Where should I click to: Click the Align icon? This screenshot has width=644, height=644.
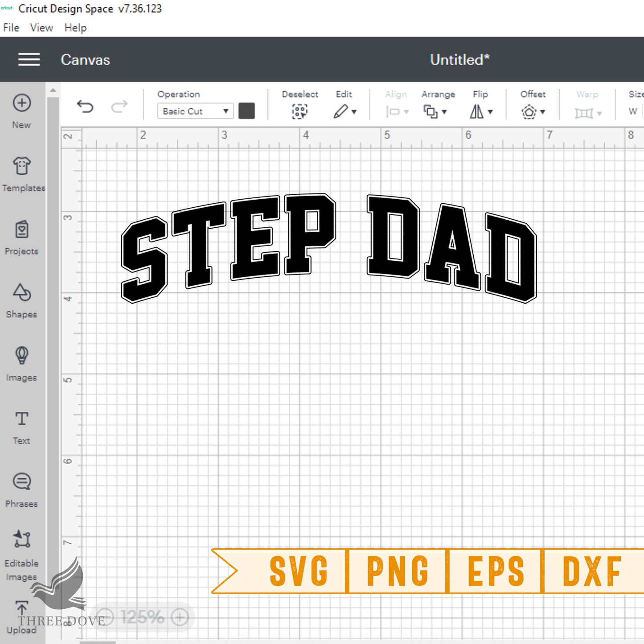[393, 112]
